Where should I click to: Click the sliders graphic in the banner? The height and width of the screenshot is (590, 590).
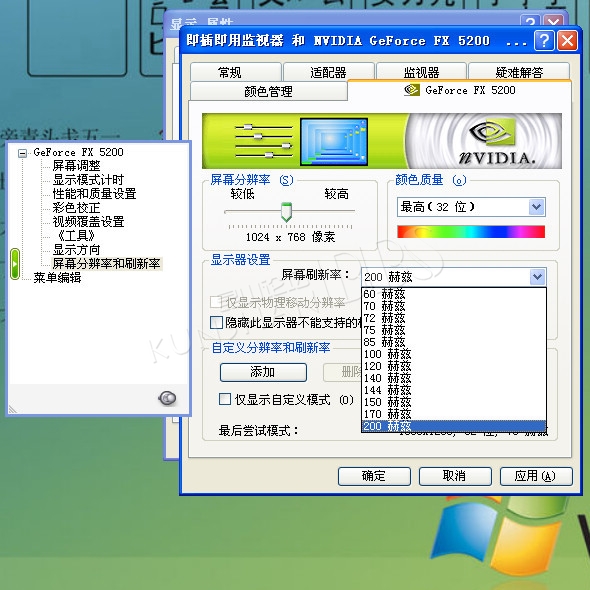[x=263, y=141]
